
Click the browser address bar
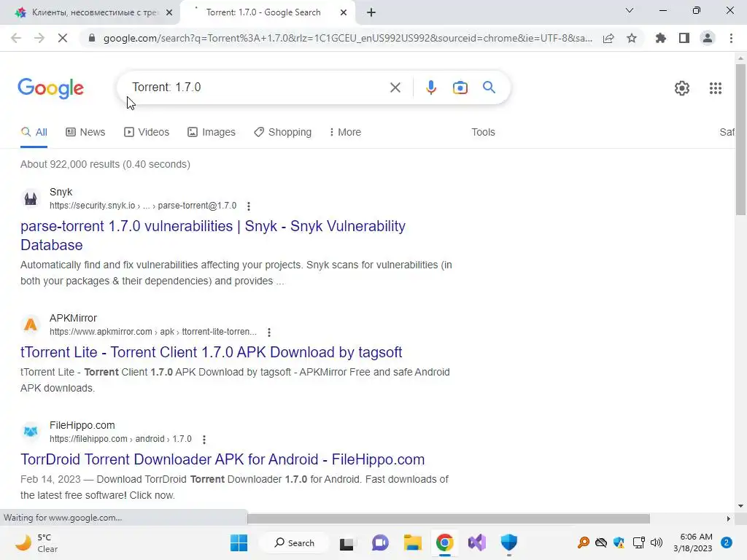[x=348, y=38]
